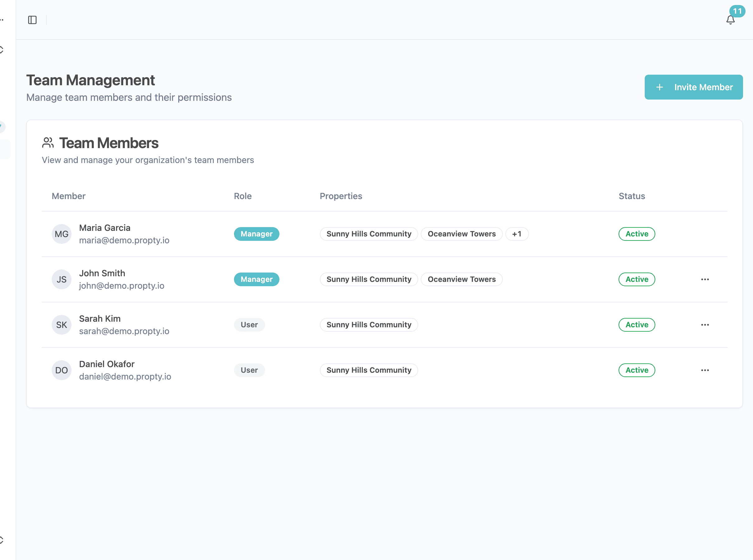
Task: Click Daniel Okafor's DO avatar
Action: (x=61, y=370)
